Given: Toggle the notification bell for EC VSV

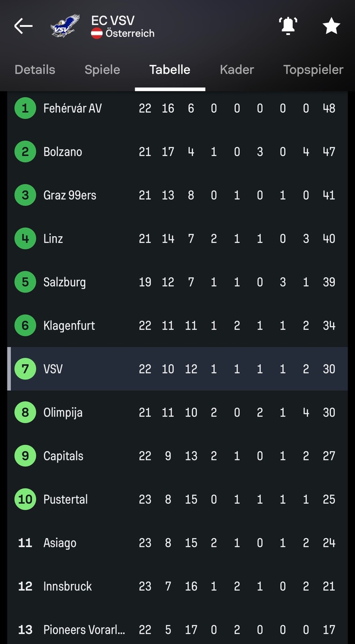Looking at the screenshot, I should [288, 26].
